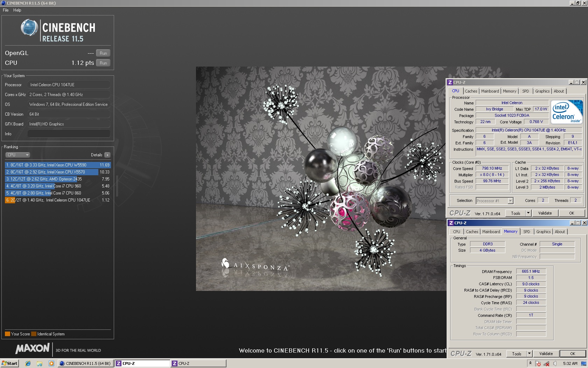Click the rendered scene image
The width and height of the screenshot is (588, 368).
[321, 179]
